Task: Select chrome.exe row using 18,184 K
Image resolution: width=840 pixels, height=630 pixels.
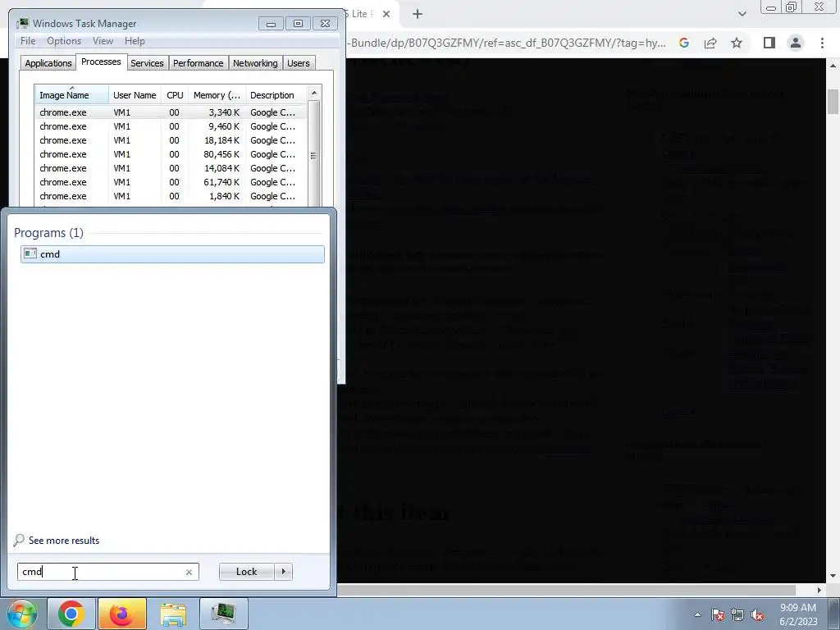Action: coord(171,140)
